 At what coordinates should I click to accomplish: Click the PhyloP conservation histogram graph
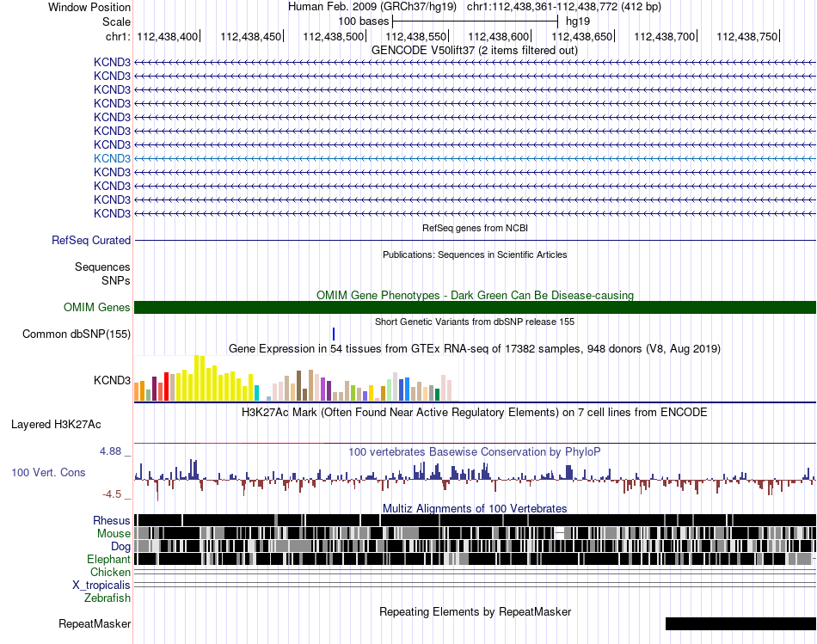pos(475,480)
